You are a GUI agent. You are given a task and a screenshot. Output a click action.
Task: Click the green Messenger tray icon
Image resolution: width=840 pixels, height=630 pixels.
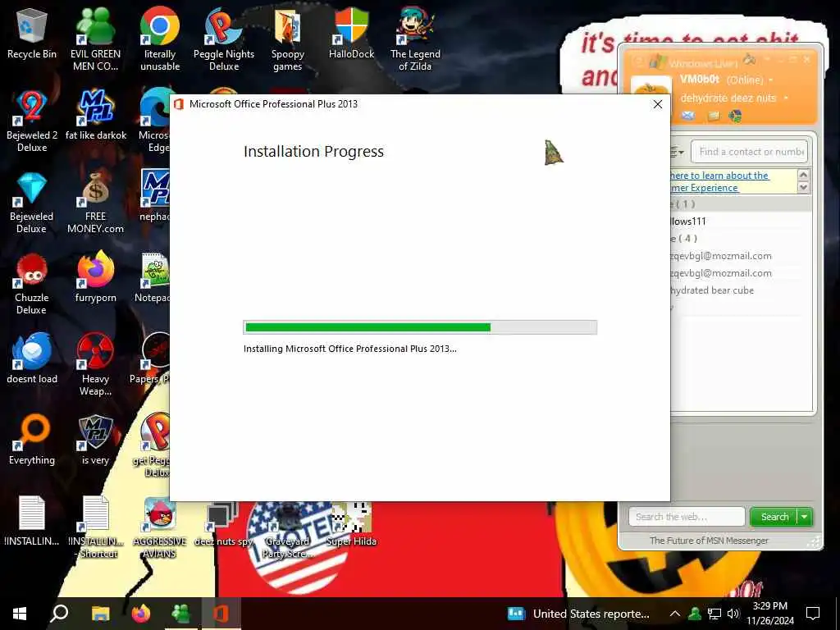point(695,614)
